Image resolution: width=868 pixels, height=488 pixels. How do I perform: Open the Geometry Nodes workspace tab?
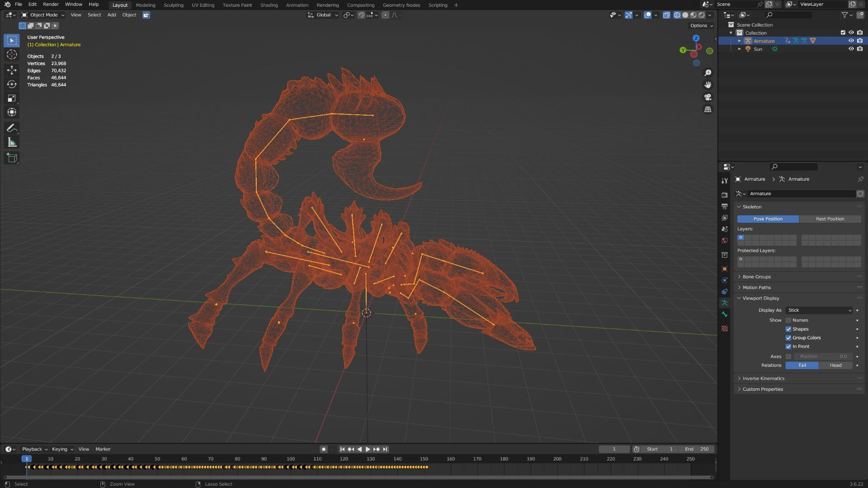(401, 5)
